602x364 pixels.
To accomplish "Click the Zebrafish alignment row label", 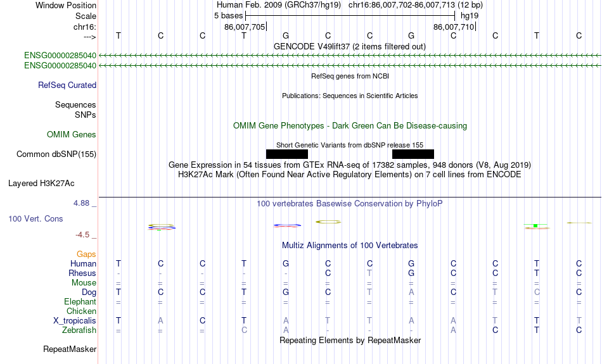I will [79, 330].
